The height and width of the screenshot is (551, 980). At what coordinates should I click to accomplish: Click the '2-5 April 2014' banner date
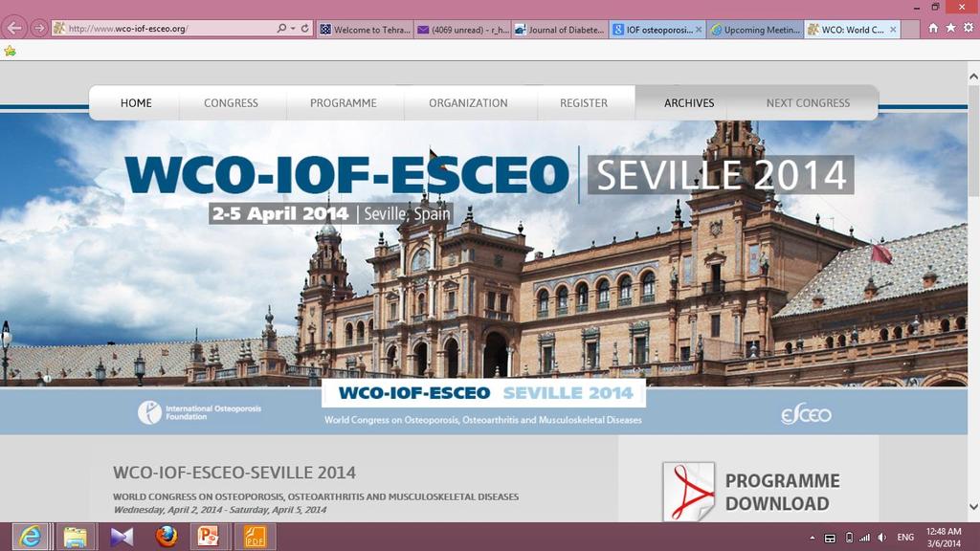coord(280,213)
